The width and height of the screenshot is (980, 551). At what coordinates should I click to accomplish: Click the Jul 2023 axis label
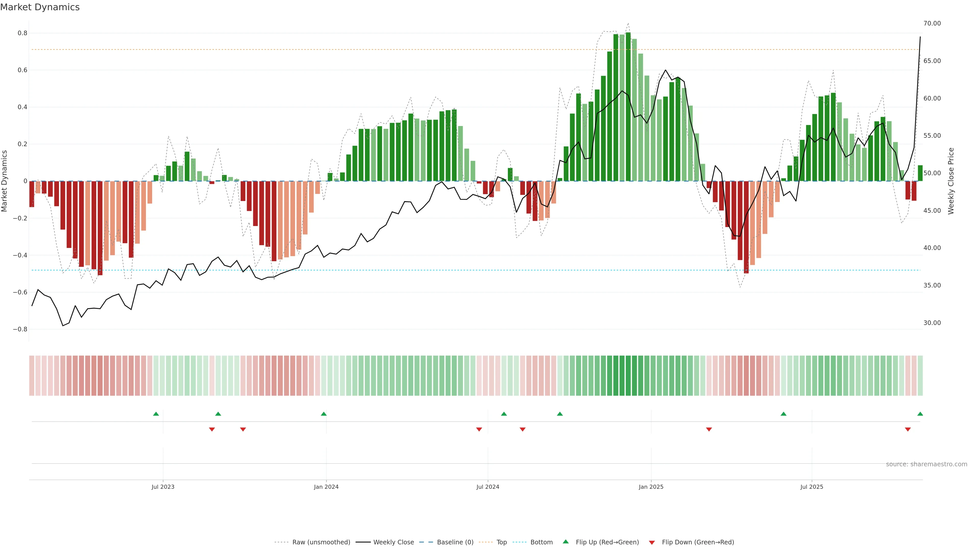163,487
